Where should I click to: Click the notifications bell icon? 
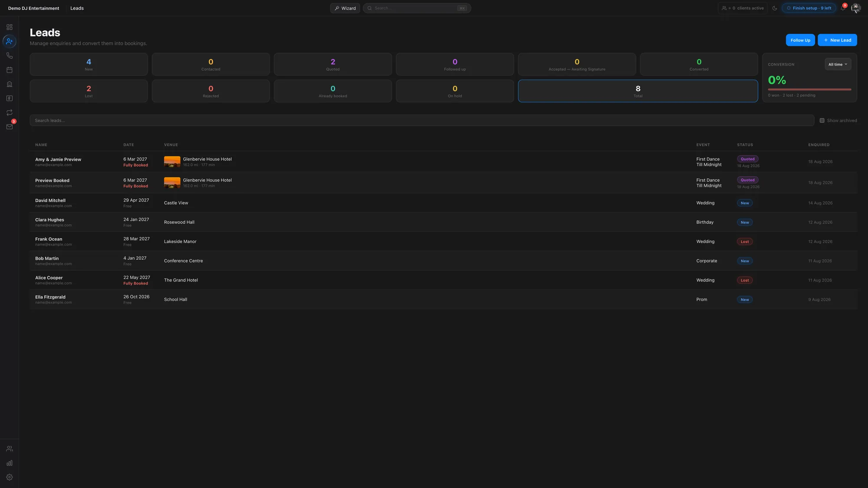tap(842, 8)
